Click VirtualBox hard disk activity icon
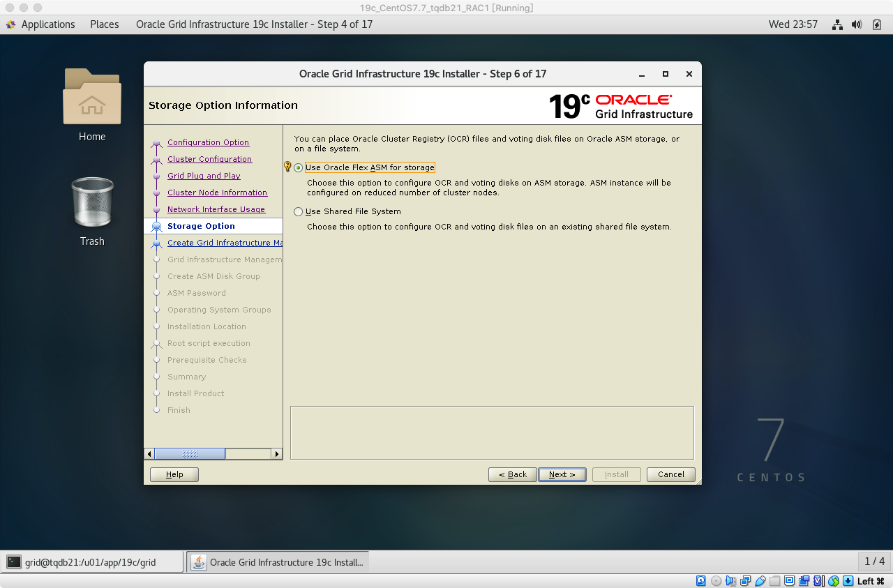 [x=701, y=581]
